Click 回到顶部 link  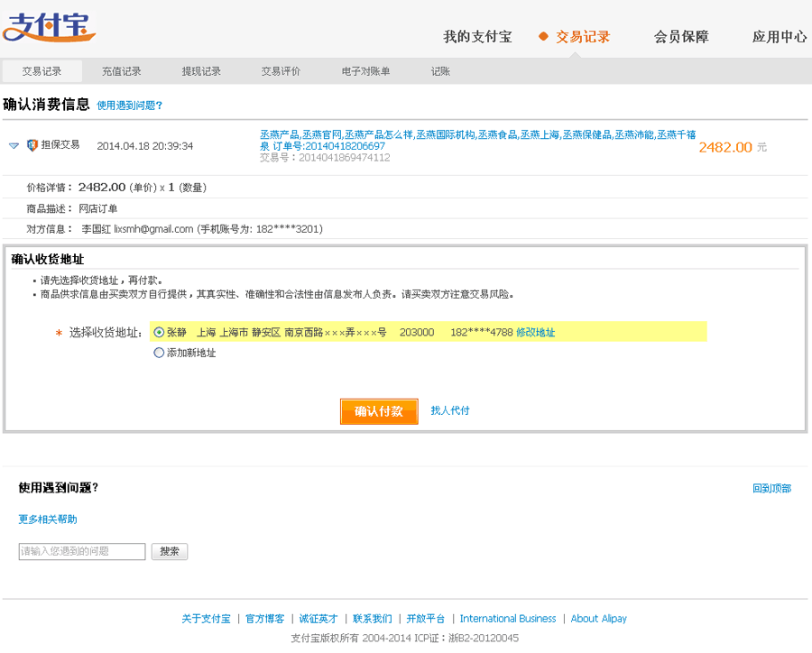771,488
